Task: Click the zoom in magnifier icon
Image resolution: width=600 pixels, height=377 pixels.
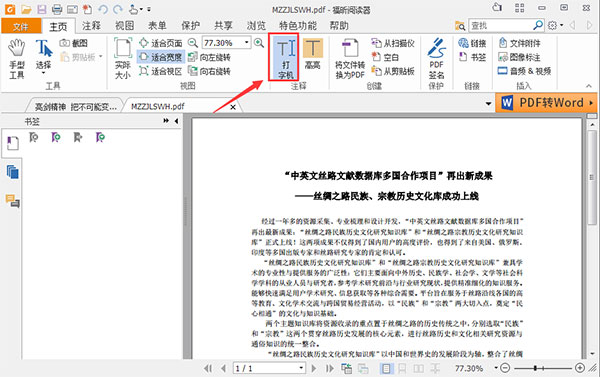Action: [259, 42]
